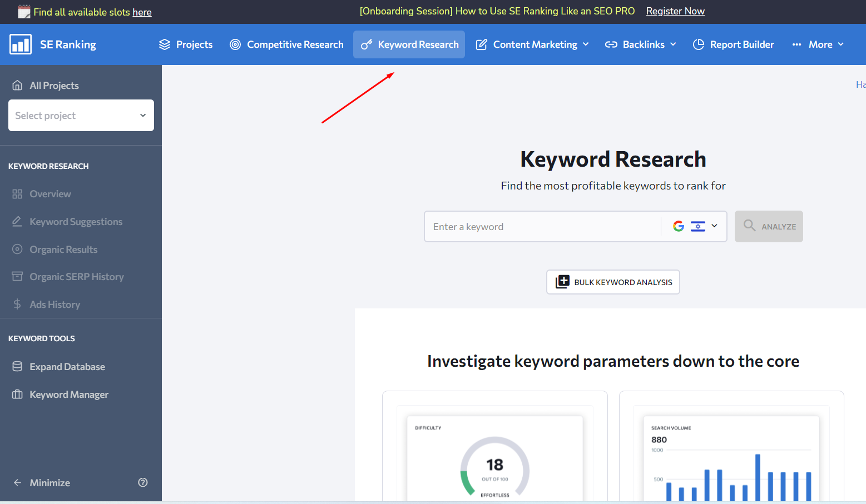The width and height of the screenshot is (866, 504).
Task: Click the Keyword Research key icon
Action: click(x=366, y=44)
